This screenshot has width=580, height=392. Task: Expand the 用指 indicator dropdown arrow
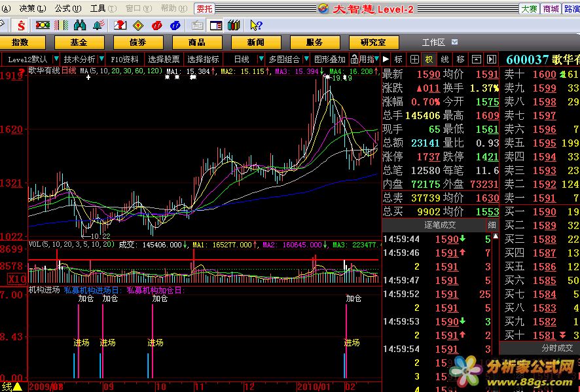[376, 59]
